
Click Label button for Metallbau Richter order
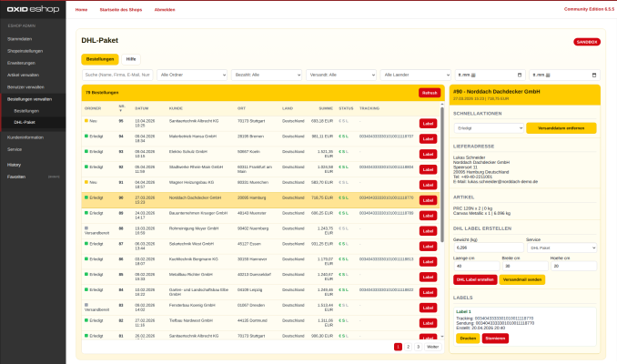click(x=428, y=277)
